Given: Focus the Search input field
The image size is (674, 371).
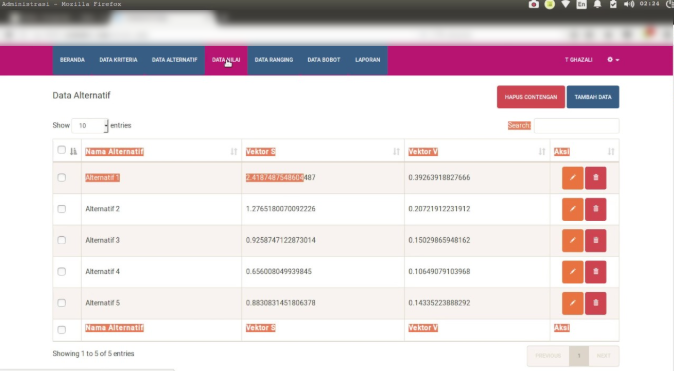Looking at the screenshot, I should [576, 126].
